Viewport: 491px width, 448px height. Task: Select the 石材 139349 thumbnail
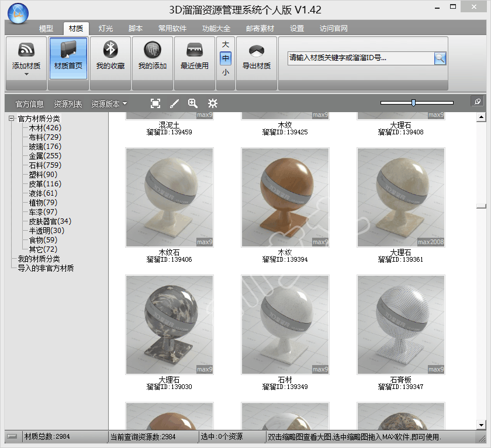(285, 325)
